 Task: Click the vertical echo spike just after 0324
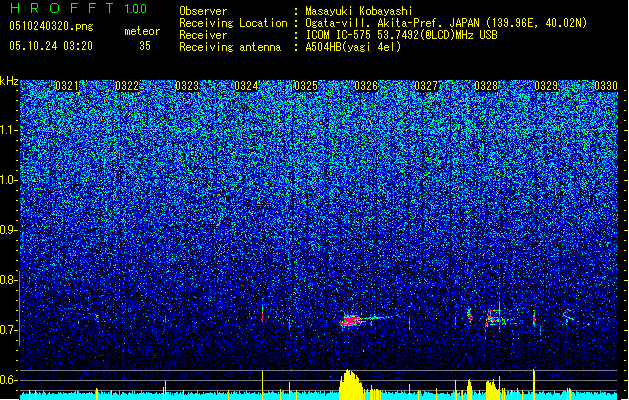[x=262, y=313]
